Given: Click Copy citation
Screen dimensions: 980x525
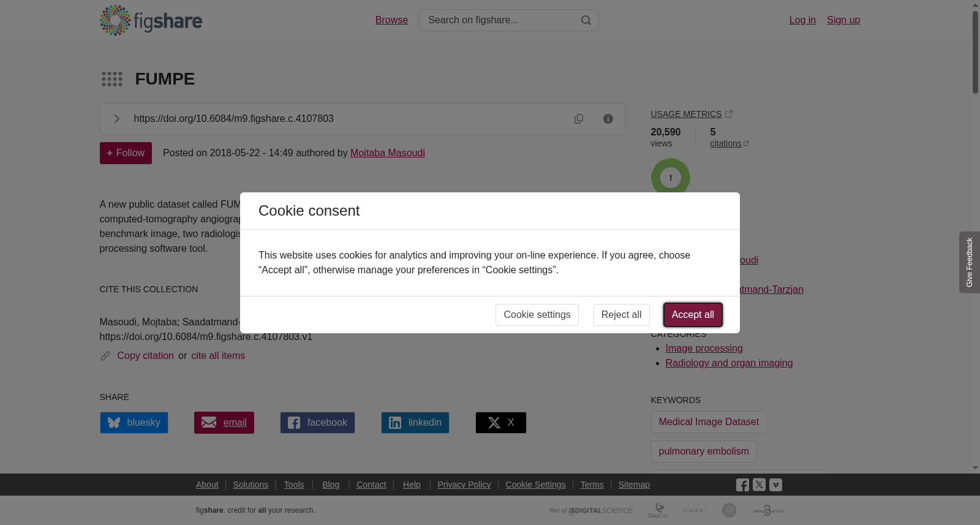Looking at the screenshot, I should click(146, 356).
